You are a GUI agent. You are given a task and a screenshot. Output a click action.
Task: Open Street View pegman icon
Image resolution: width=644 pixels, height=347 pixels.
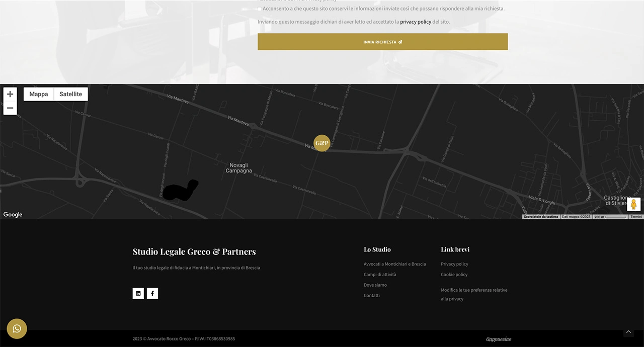coord(633,204)
